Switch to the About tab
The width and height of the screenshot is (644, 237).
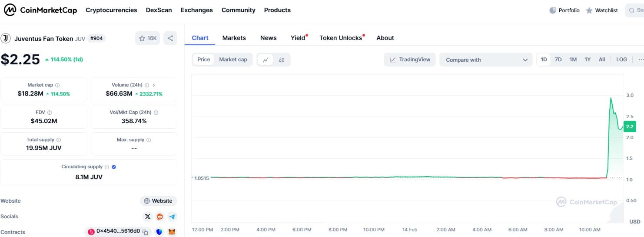[x=385, y=38]
